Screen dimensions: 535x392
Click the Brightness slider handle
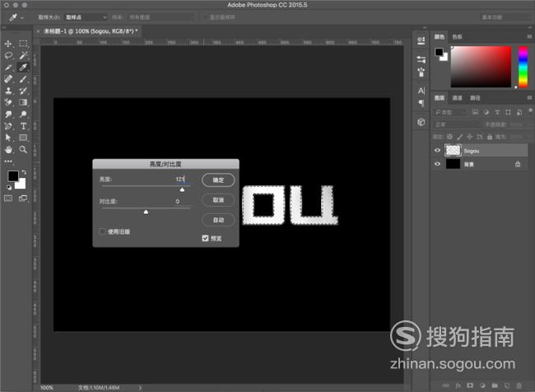point(182,189)
